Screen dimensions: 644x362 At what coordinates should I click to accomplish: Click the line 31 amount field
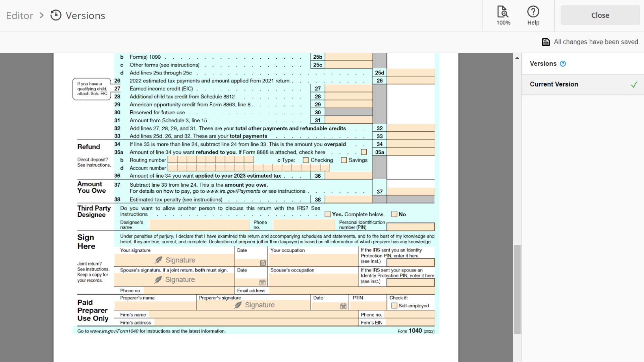[x=349, y=120]
